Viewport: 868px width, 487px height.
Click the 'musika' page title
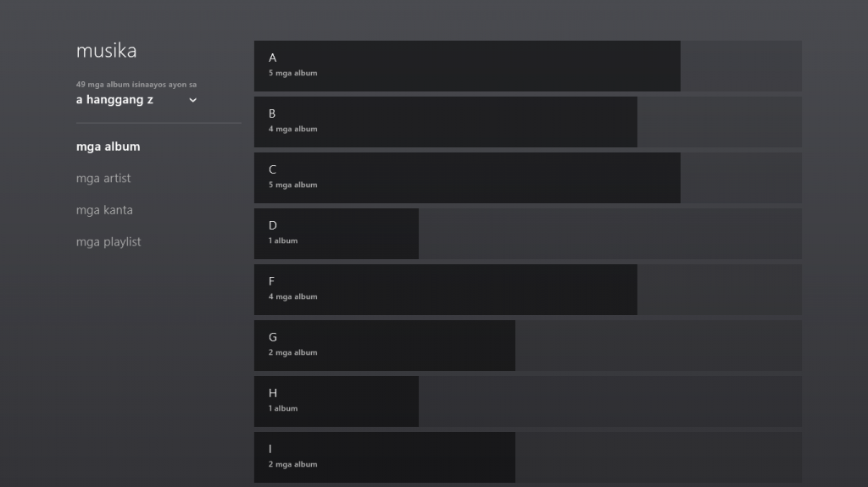click(x=106, y=51)
